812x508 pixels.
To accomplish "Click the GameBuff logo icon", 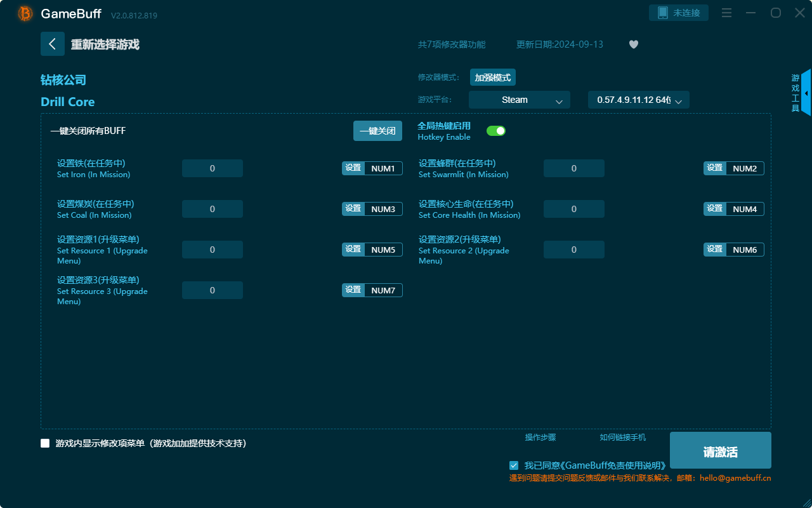I will click(25, 13).
